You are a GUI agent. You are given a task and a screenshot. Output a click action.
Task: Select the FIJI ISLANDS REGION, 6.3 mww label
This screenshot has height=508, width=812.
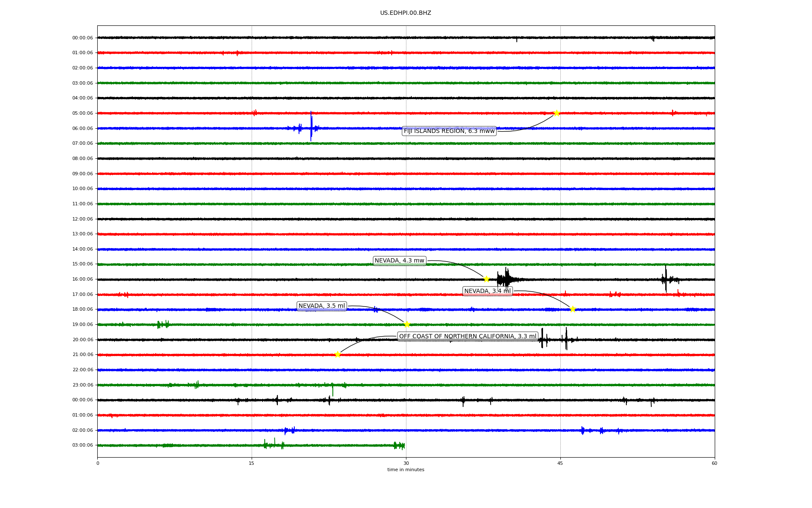(x=449, y=131)
